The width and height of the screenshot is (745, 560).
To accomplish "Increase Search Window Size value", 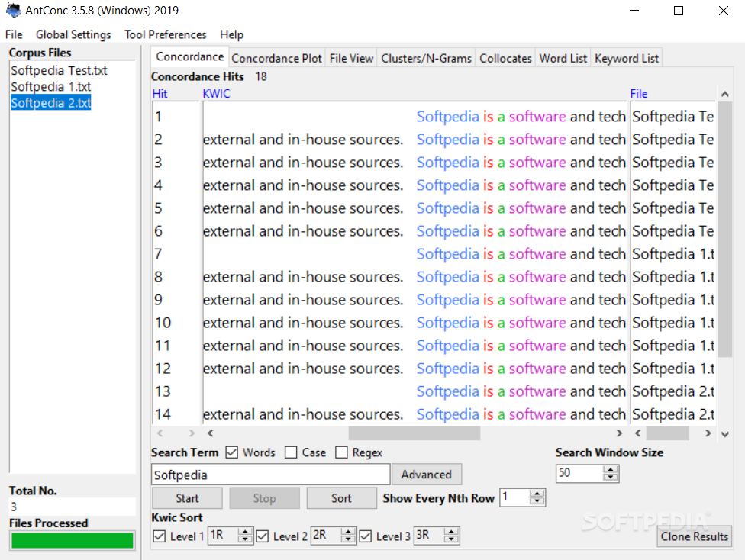I will click(611, 469).
